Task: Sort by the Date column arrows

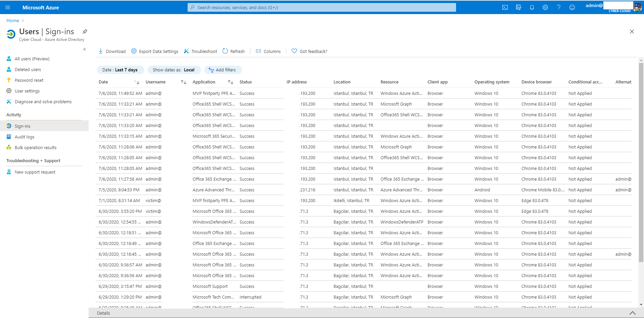Action: tap(137, 82)
